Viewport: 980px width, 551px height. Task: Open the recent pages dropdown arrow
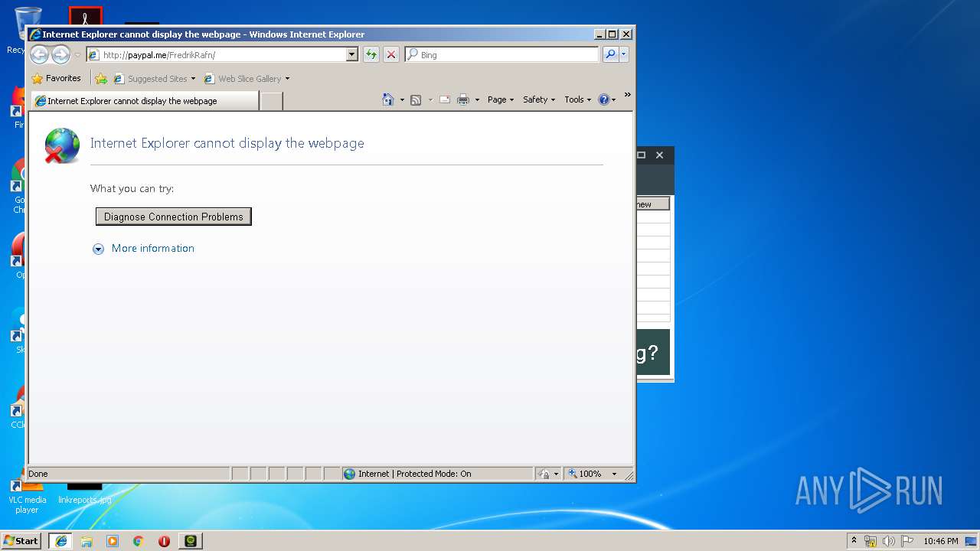(77, 55)
